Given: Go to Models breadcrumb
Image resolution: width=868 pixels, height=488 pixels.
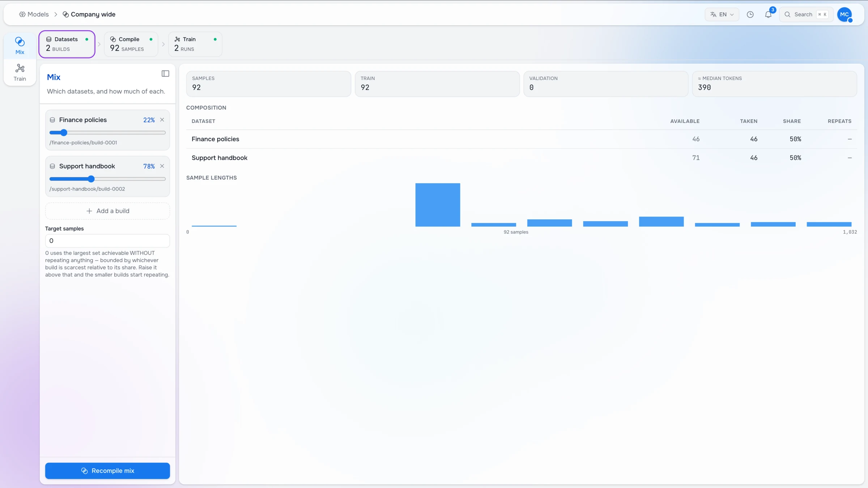Looking at the screenshot, I should click(x=34, y=14).
